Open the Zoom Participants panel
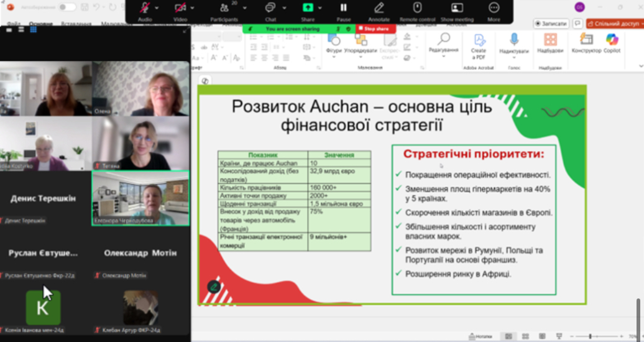The width and height of the screenshot is (644, 342). click(224, 8)
